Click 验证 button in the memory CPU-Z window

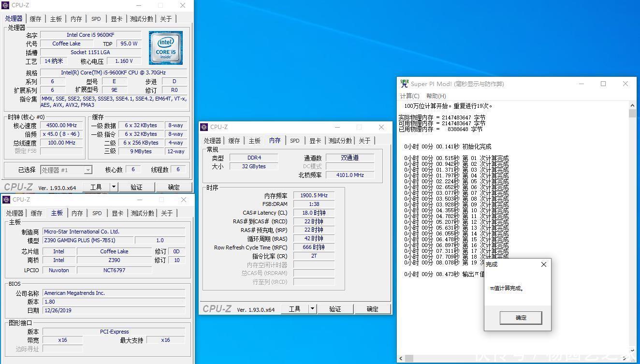click(x=335, y=309)
